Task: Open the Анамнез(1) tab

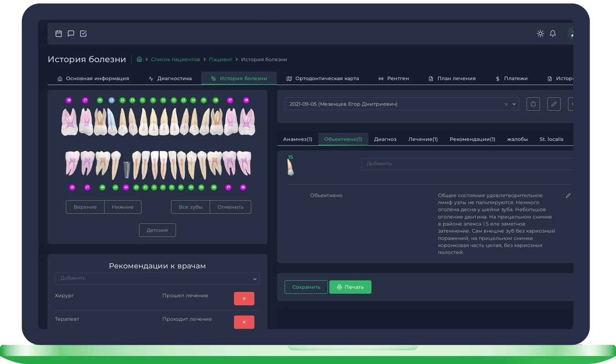Action: pyautogui.click(x=298, y=139)
